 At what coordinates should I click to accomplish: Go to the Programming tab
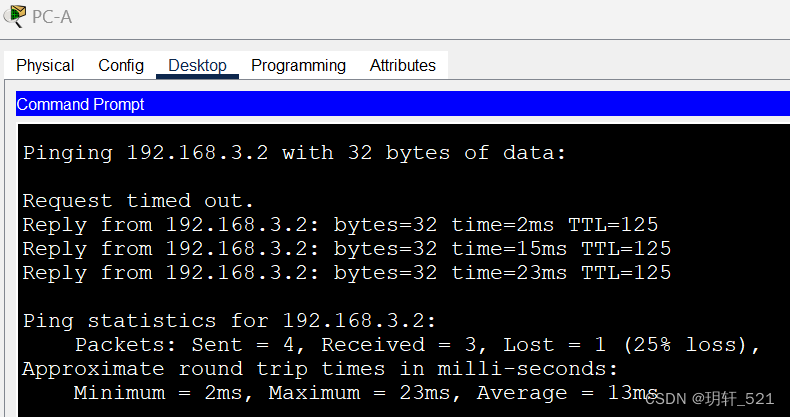click(x=298, y=65)
